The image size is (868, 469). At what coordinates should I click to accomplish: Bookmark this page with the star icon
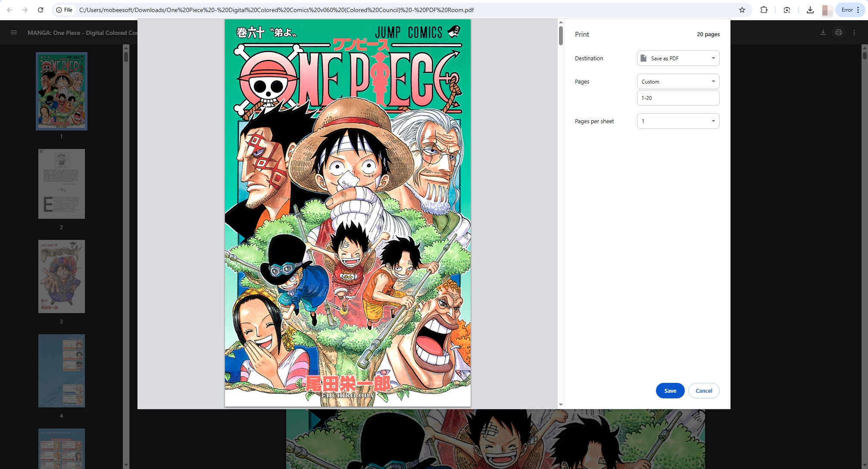[x=742, y=10]
